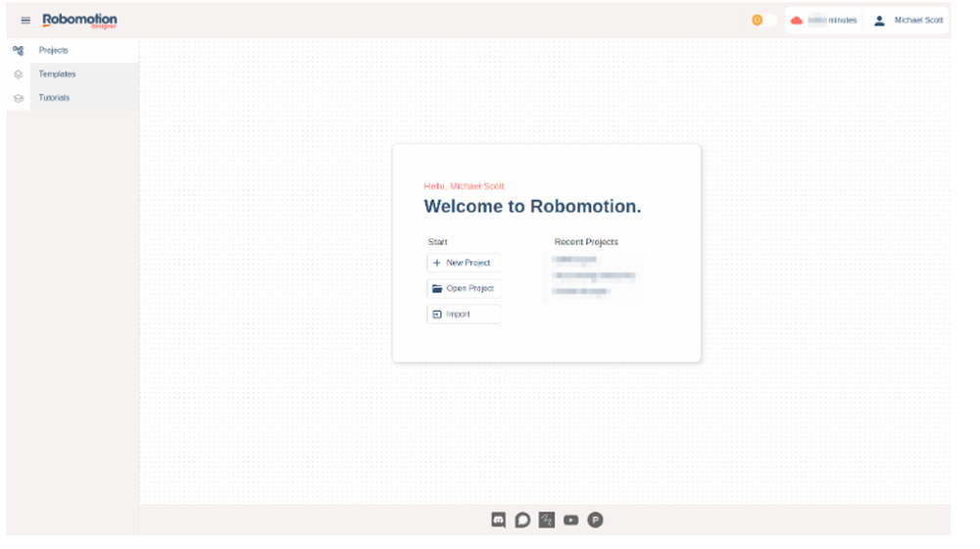
Task: Click the red cloud icon
Action: coord(796,21)
